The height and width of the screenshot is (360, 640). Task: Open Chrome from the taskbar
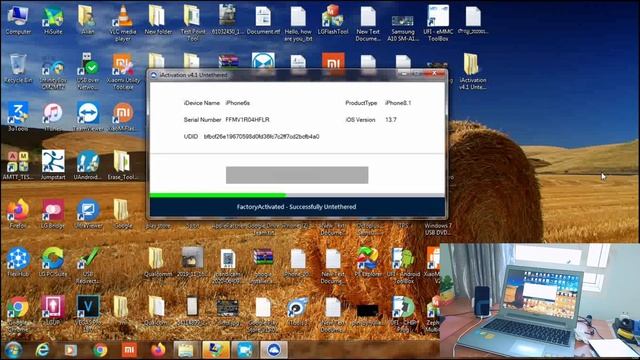[x=100, y=350]
